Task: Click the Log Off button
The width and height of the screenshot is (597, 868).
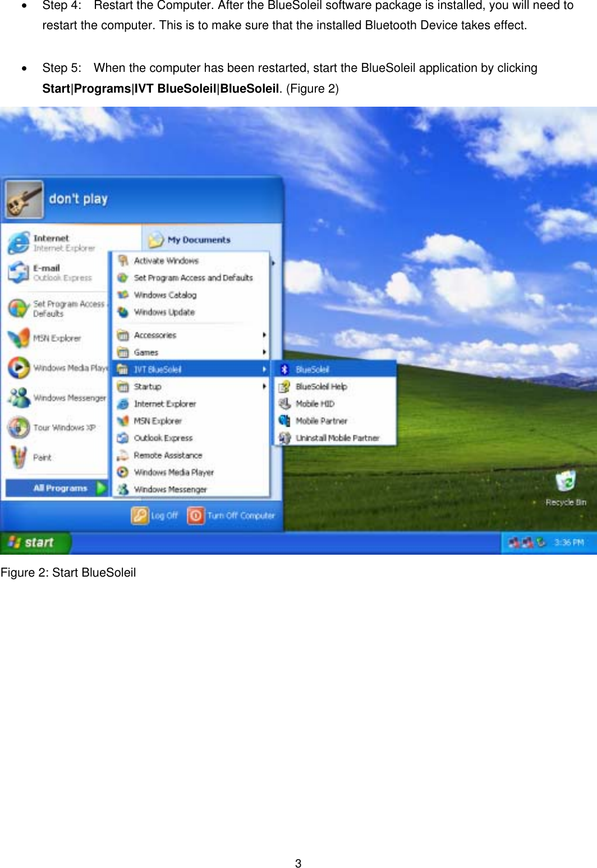Action: (x=155, y=515)
